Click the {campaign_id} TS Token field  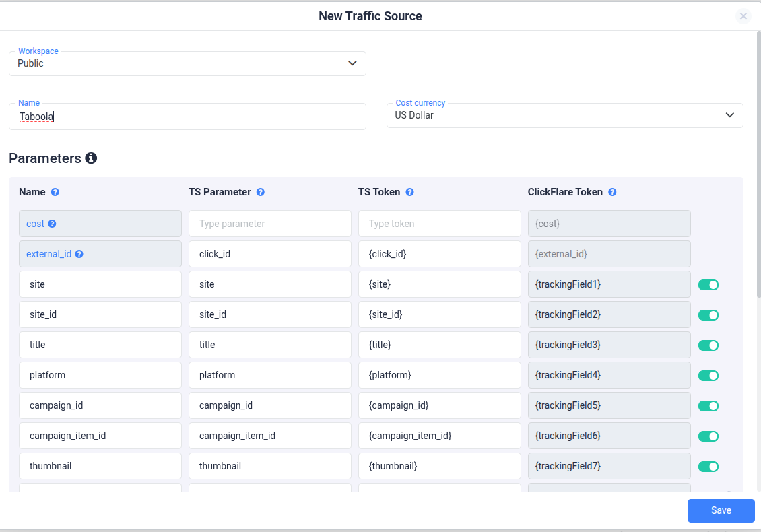[x=440, y=405]
